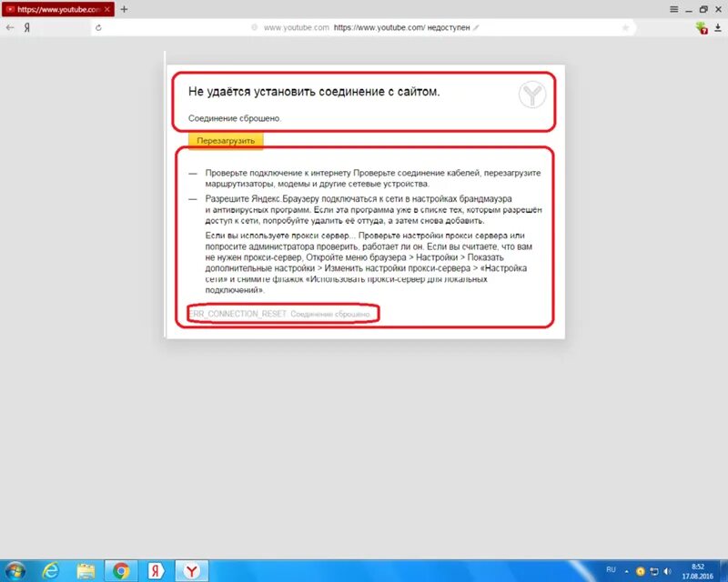Screen dimensions: 728x582
Task: Go back with the browser back arrow
Action: tap(10, 28)
